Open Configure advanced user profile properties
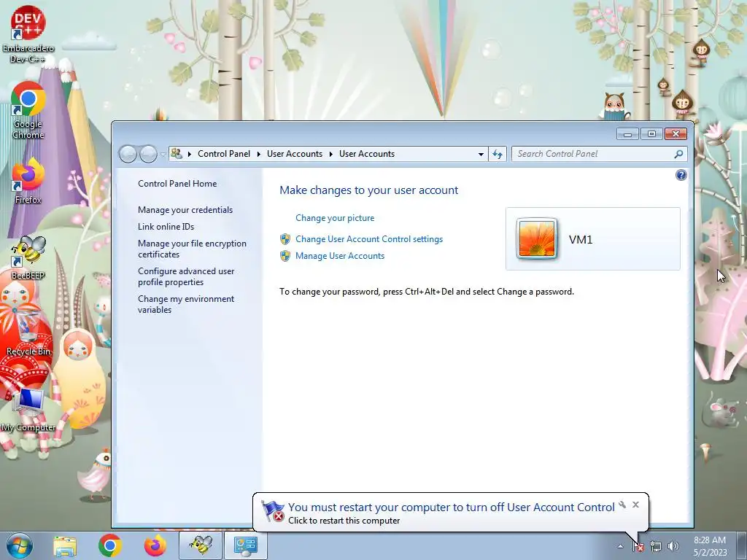The image size is (747, 560). [186, 276]
